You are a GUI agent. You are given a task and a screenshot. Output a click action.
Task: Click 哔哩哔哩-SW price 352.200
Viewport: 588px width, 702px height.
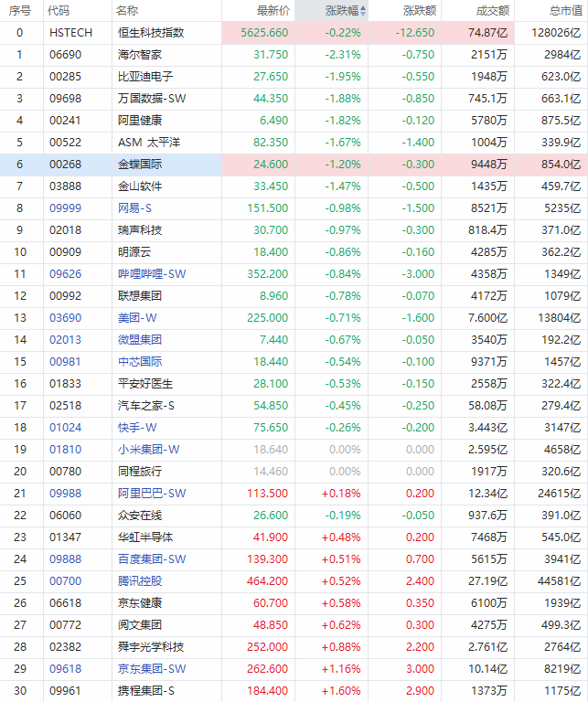click(267, 274)
